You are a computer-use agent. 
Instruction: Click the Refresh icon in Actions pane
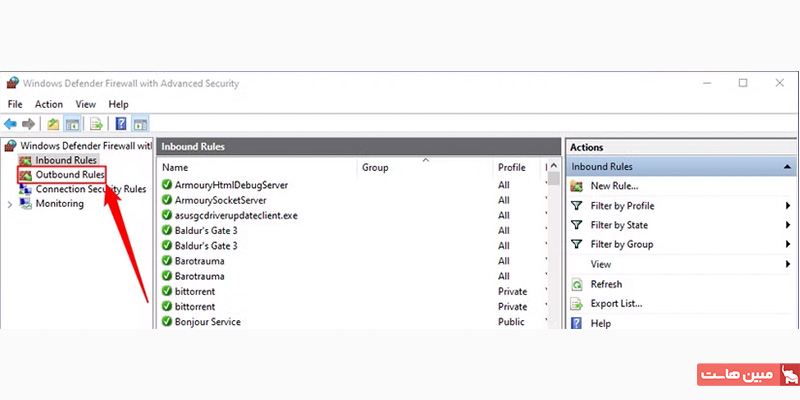(577, 284)
